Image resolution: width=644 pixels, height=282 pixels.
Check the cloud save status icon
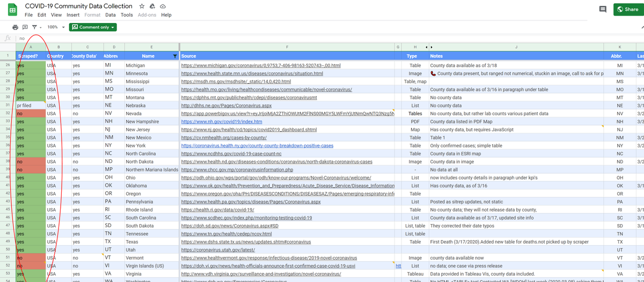tap(162, 6)
